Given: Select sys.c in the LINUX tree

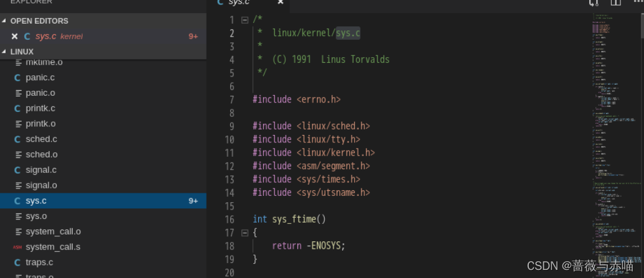Looking at the screenshot, I should pos(103,201).
